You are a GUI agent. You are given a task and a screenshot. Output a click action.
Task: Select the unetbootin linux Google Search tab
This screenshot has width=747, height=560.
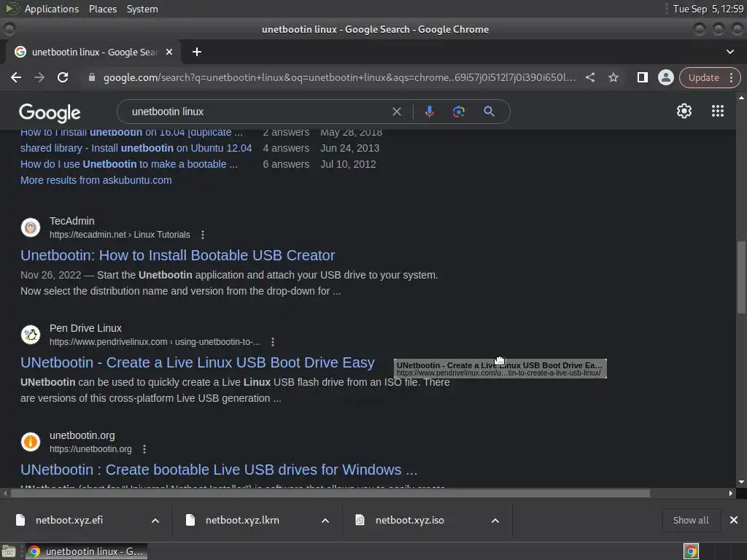pyautogui.click(x=93, y=52)
